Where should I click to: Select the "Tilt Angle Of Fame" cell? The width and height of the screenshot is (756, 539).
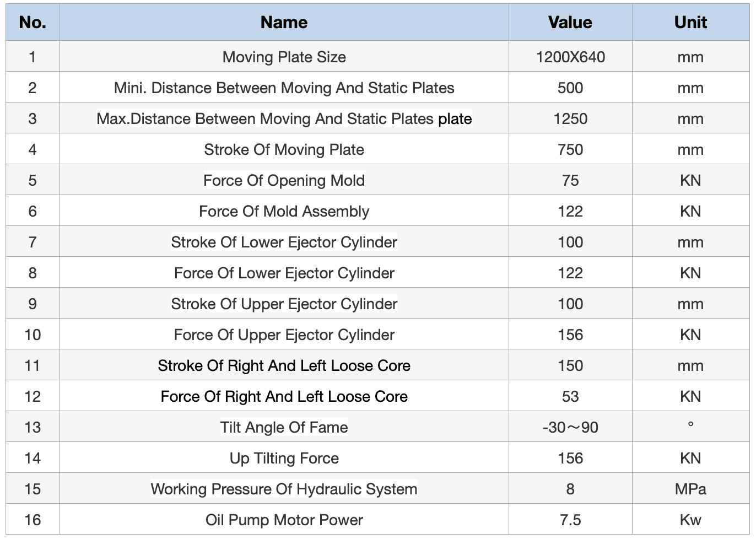point(284,427)
